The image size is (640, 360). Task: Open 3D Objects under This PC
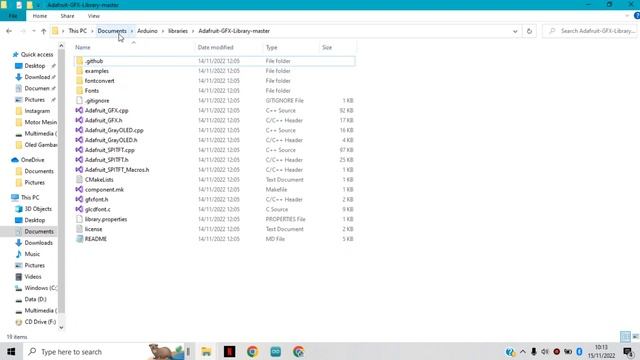(38, 209)
